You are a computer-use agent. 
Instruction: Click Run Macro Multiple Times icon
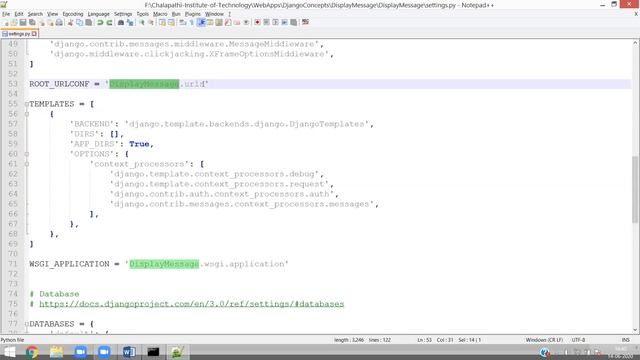[284, 22]
